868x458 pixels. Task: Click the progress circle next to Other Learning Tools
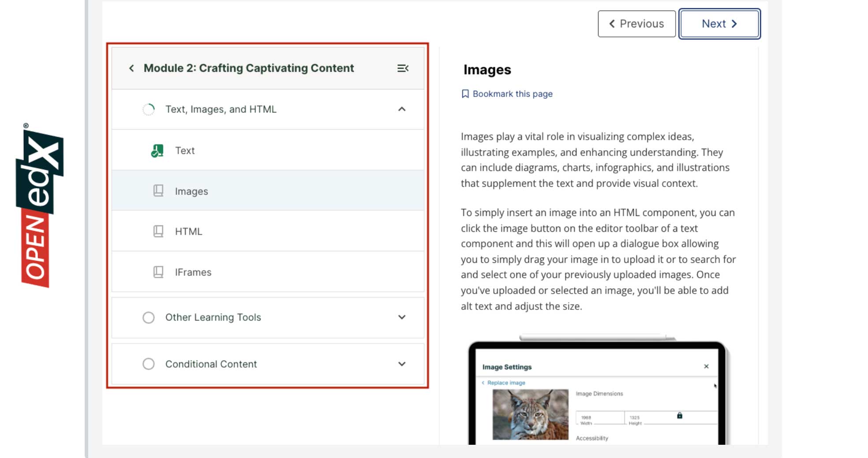click(x=149, y=317)
